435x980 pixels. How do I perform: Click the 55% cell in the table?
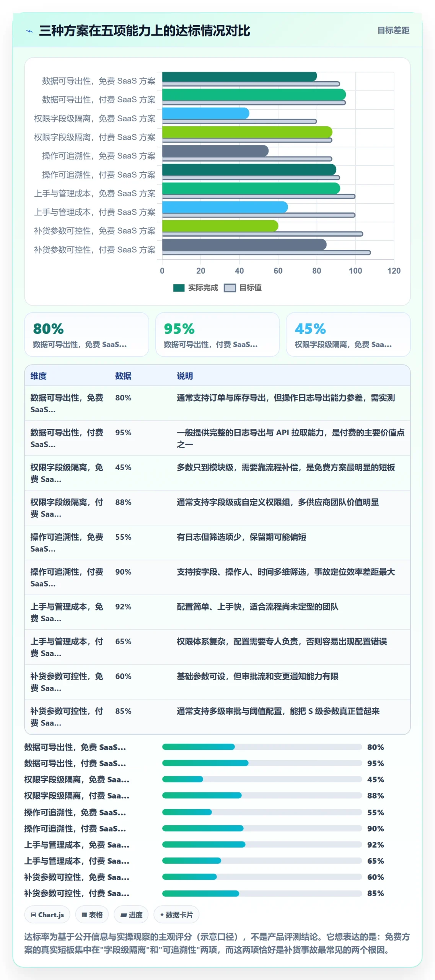coord(123,537)
